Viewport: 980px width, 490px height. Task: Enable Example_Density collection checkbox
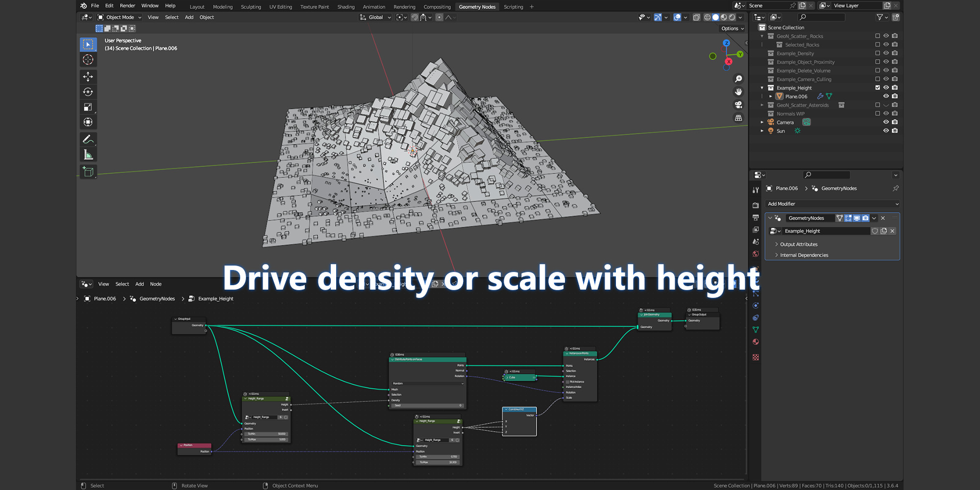pyautogui.click(x=878, y=53)
